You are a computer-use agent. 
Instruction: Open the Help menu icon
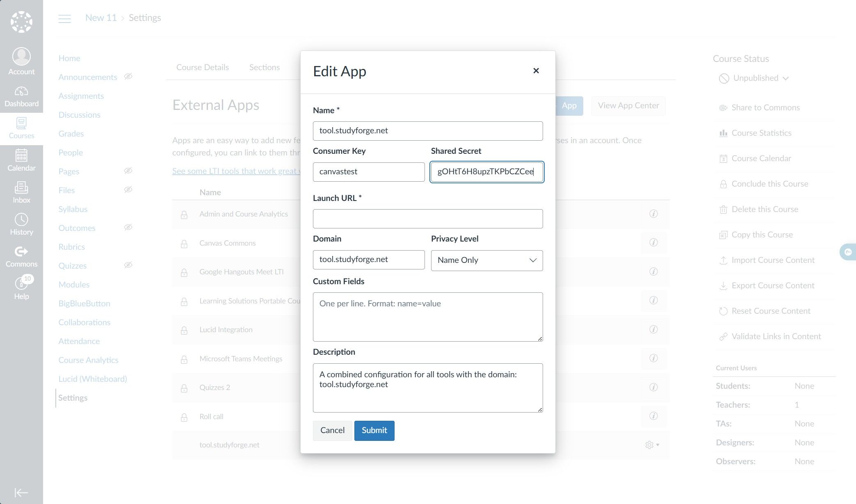pyautogui.click(x=21, y=289)
